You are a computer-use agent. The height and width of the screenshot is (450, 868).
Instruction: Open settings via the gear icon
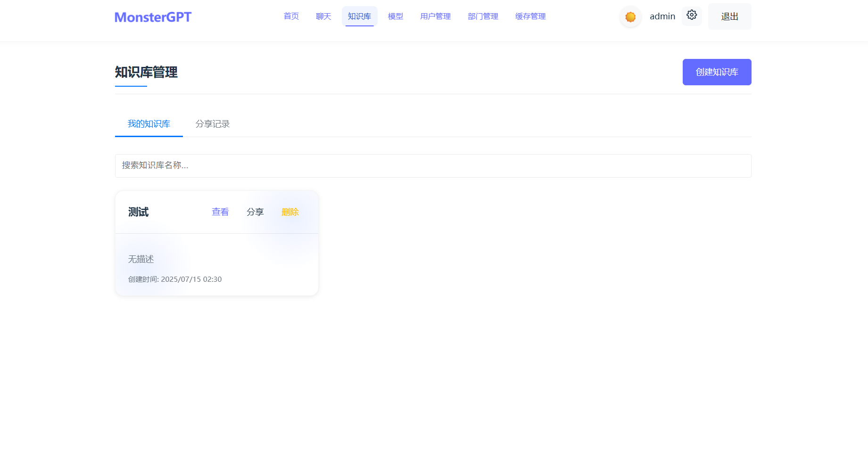click(692, 16)
